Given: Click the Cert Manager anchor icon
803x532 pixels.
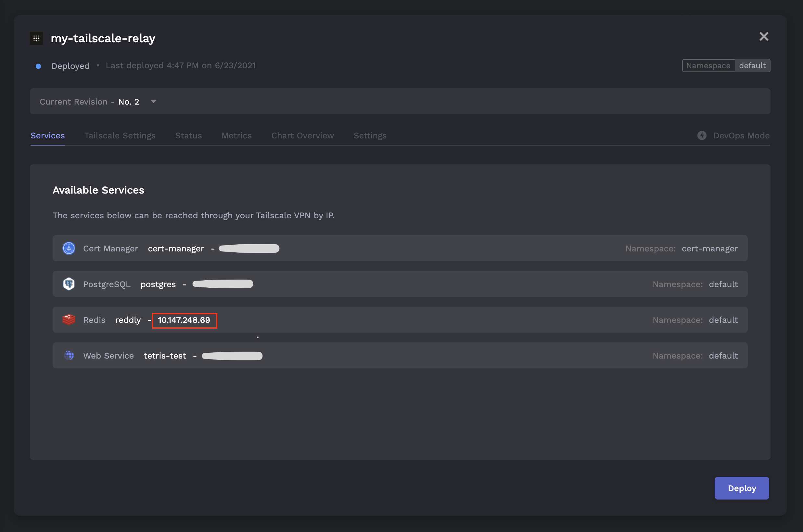Looking at the screenshot, I should [69, 248].
